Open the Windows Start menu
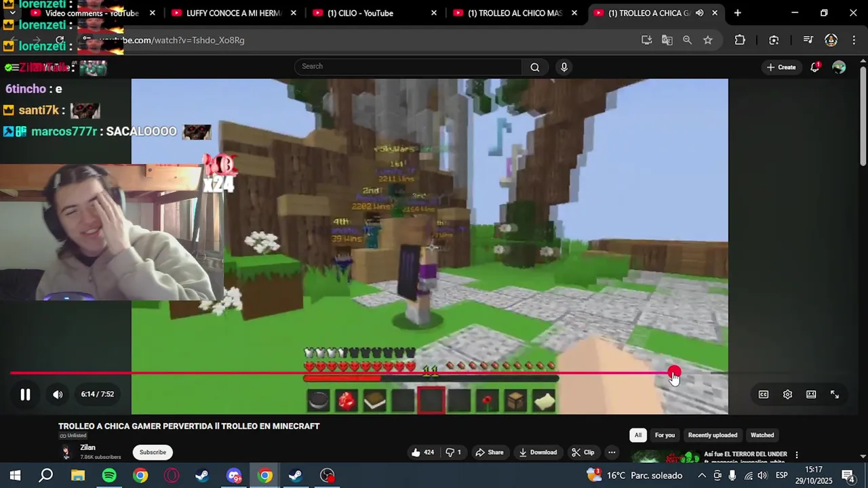The width and height of the screenshot is (868, 488). point(14,476)
